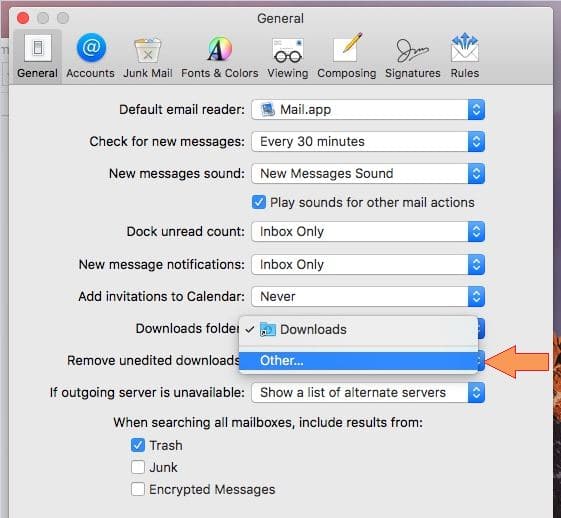561x518 pixels.
Task: Open the Dock unread count dropdown
Action: click(368, 231)
